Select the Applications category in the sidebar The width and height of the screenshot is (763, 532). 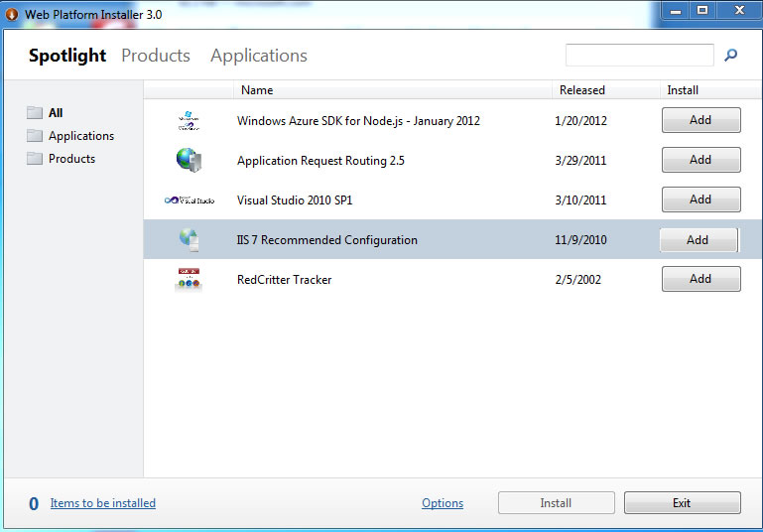click(x=81, y=136)
